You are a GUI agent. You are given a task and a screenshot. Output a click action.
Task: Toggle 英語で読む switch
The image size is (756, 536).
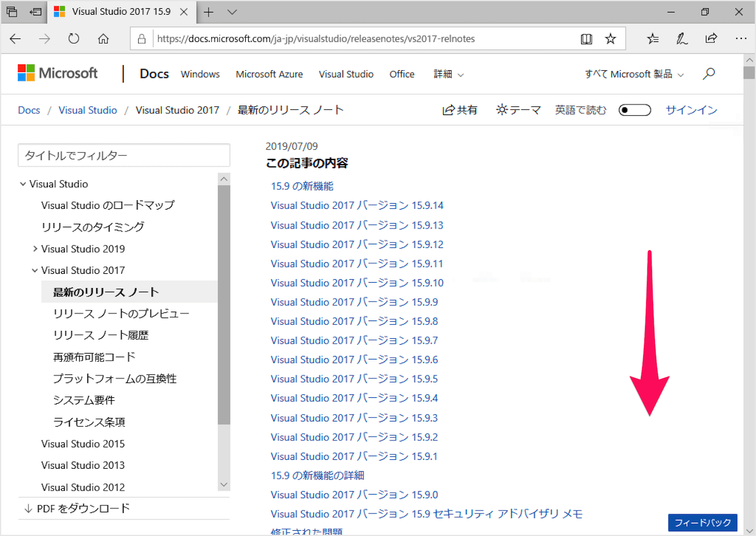coord(634,110)
